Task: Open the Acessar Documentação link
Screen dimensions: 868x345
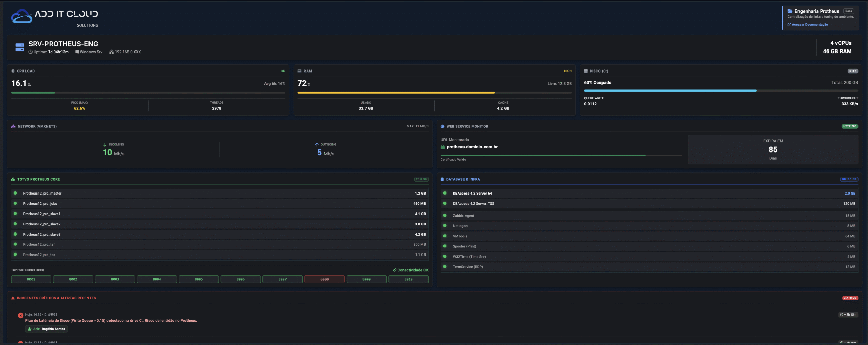Action: pos(809,25)
